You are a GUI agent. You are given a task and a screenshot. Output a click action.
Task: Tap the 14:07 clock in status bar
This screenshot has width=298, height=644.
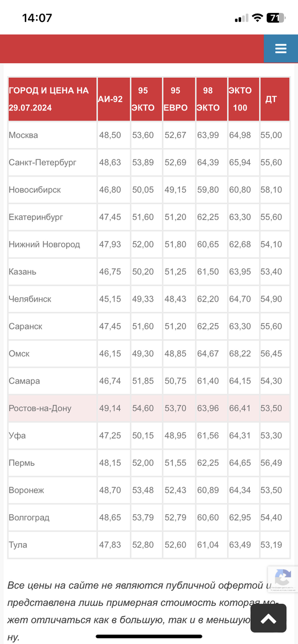pyautogui.click(x=37, y=18)
